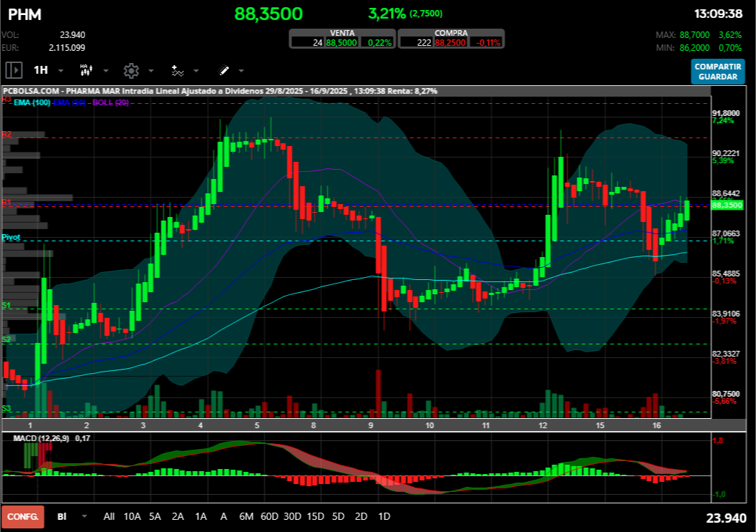Select the 6M time range
This screenshot has width=756, height=532.
point(246,516)
